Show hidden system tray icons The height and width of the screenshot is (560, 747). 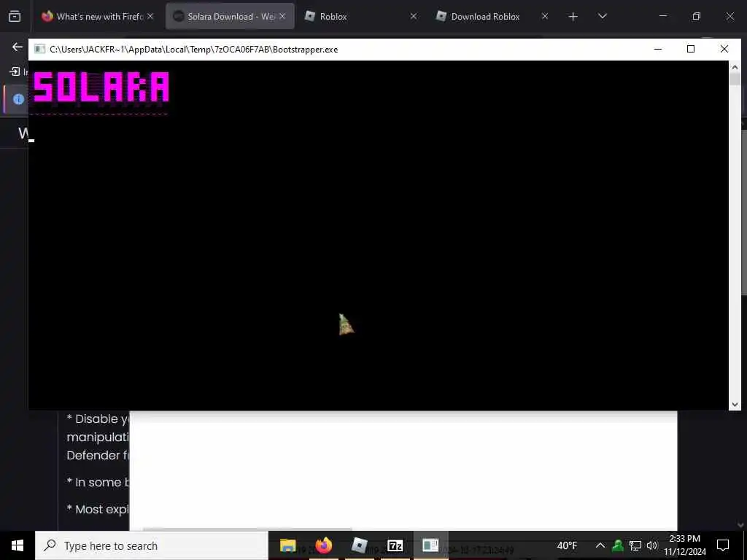[x=600, y=545]
